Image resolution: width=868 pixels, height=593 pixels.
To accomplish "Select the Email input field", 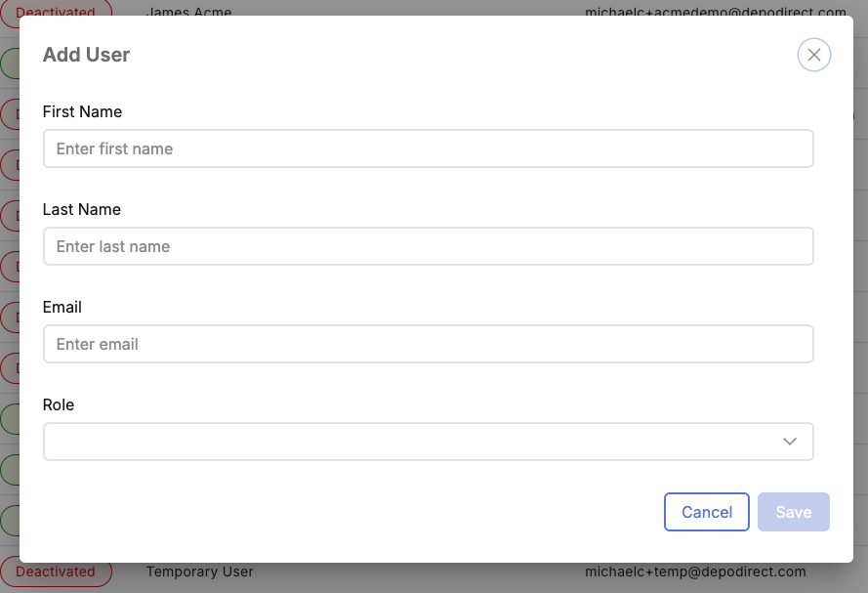I will (429, 344).
